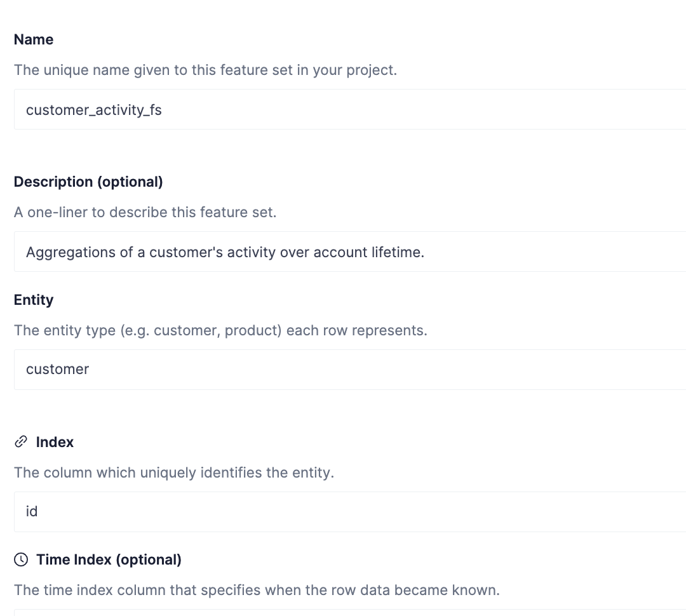Click the link icon beside Index
The image size is (686, 616).
click(21, 442)
